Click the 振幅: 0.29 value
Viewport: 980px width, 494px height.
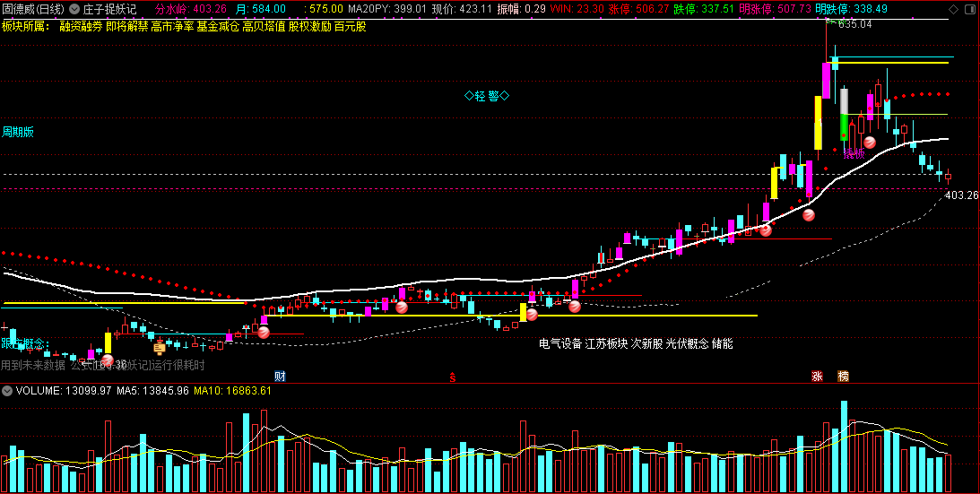[x=521, y=9]
